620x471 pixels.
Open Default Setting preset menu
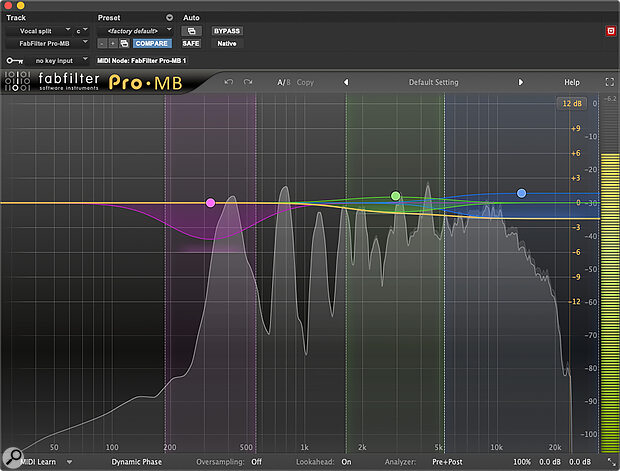tap(433, 82)
